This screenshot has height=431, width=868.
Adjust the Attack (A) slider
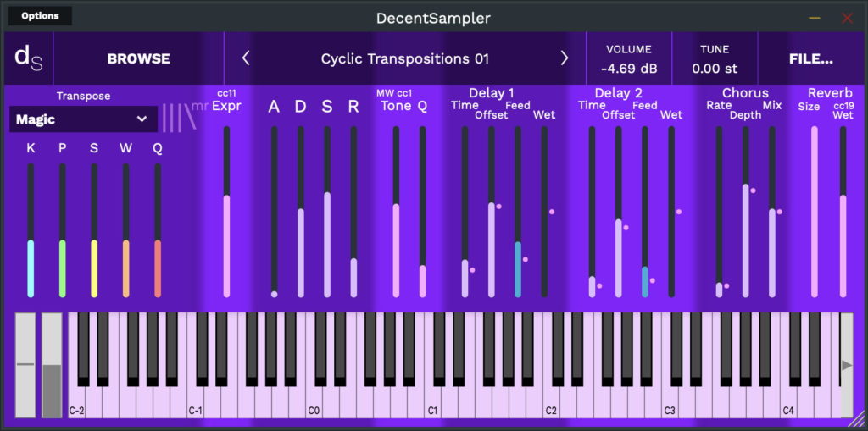click(274, 212)
